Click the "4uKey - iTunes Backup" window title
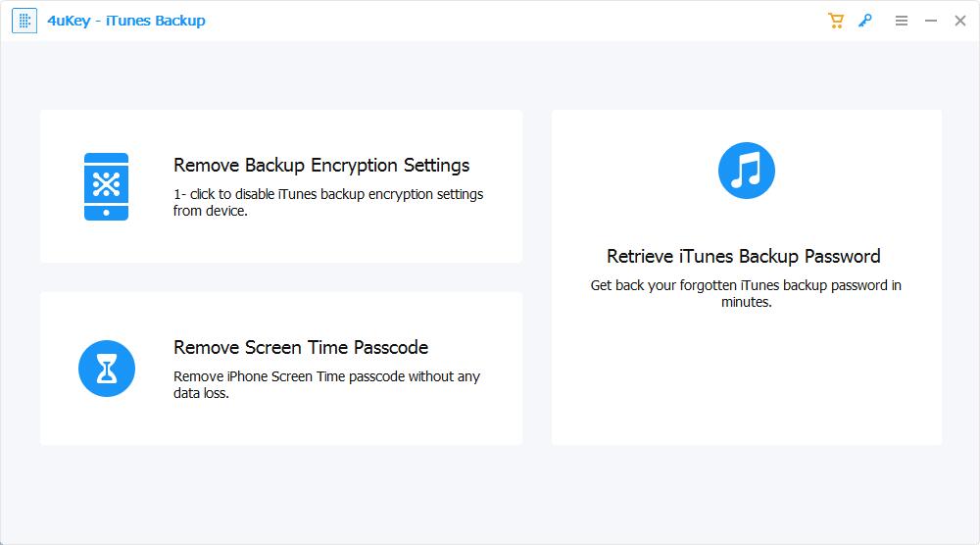980x545 pixels. pos(126,21)
